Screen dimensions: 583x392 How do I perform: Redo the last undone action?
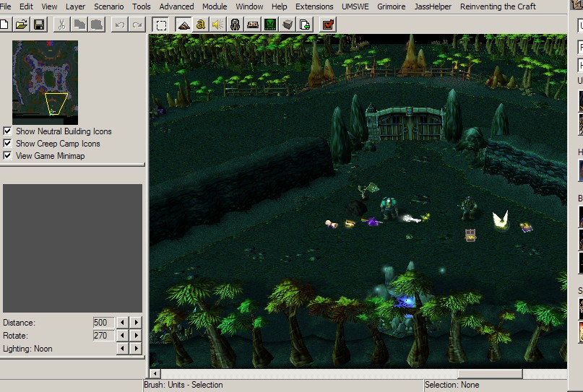click(x=137, y=25)
